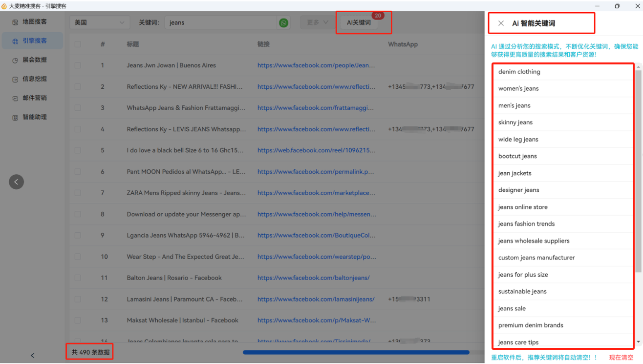Open the web.facebook.com/reel link
The width and height of the screenshot is (643, 364).
tap(316, 150)
